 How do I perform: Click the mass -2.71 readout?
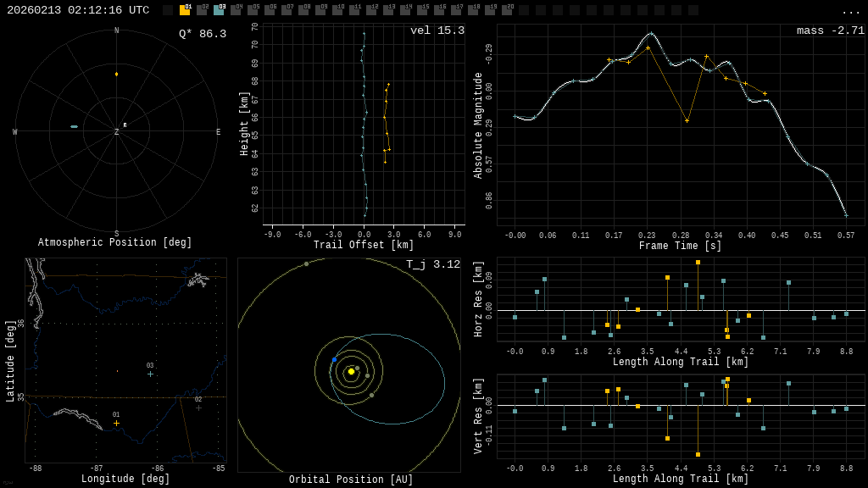830,30
